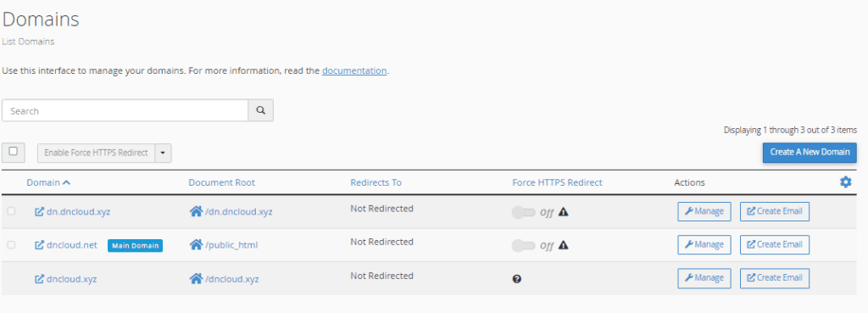Open table settings gear icon

[x=846, y=182]
